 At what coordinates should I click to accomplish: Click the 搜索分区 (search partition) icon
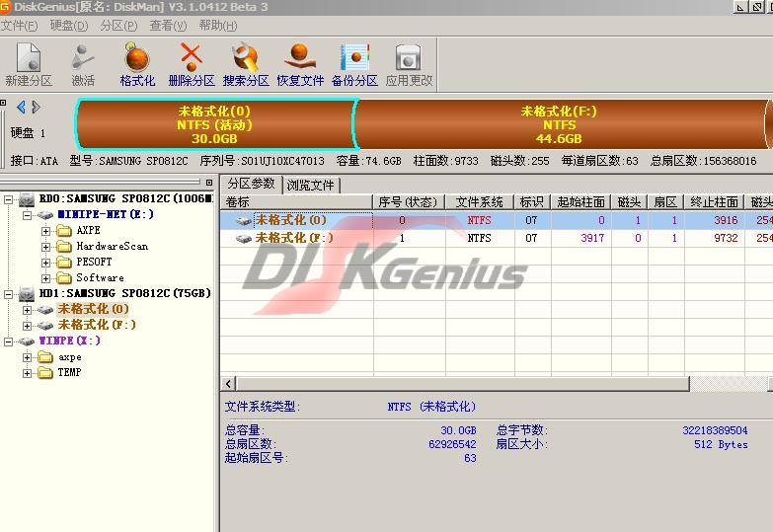pos(246,64)
